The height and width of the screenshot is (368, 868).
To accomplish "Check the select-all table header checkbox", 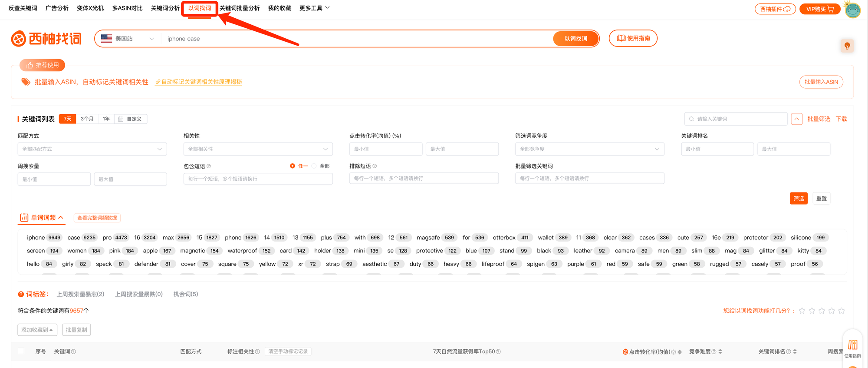I will click(x=21, y=351).
